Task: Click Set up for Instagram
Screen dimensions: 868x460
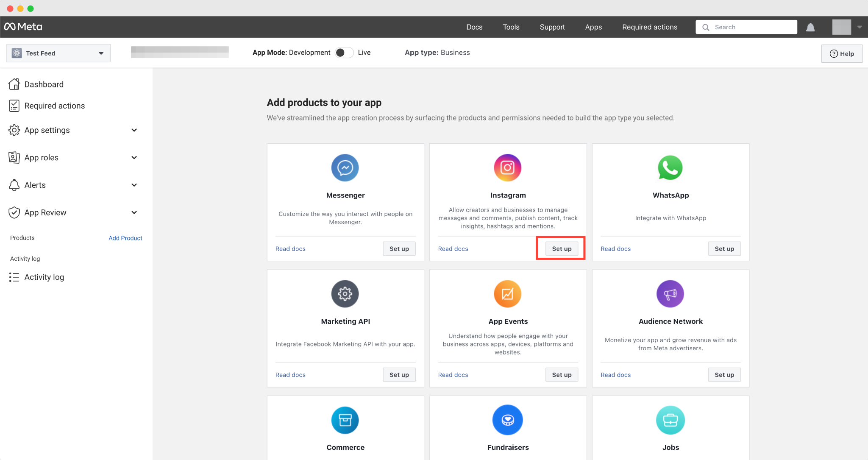Action: click(x=562, y=249)
